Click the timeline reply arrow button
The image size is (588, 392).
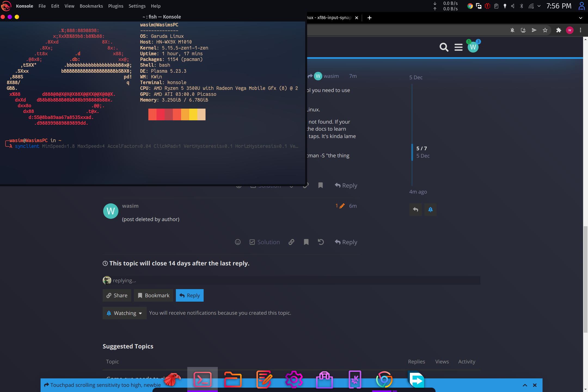(415, 210)
